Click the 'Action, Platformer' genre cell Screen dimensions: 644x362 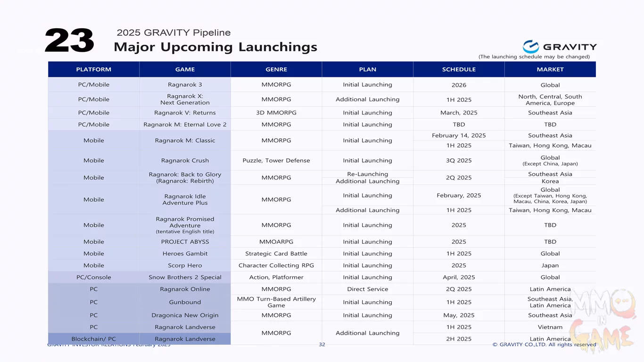point(276,277)
